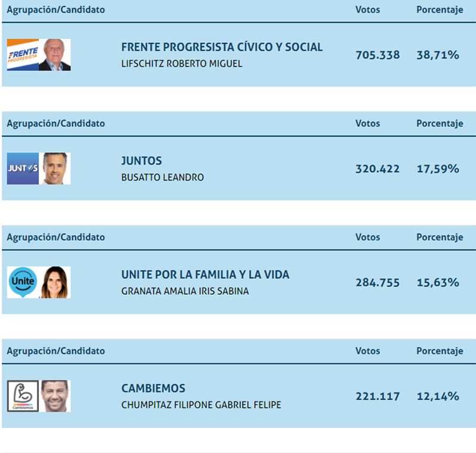Open Granata candidate photo
The width and height of the screenshot is (476, 453).
click(x=55, y=282)
